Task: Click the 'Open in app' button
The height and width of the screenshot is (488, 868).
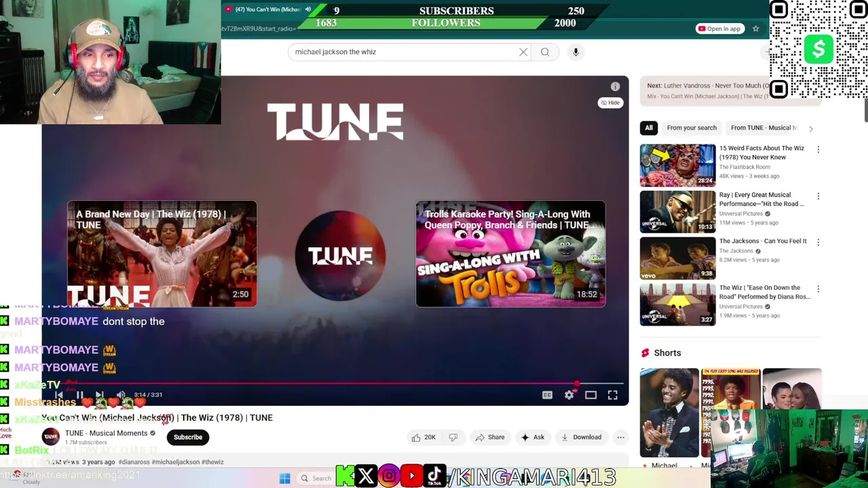Action: [719, 28]
